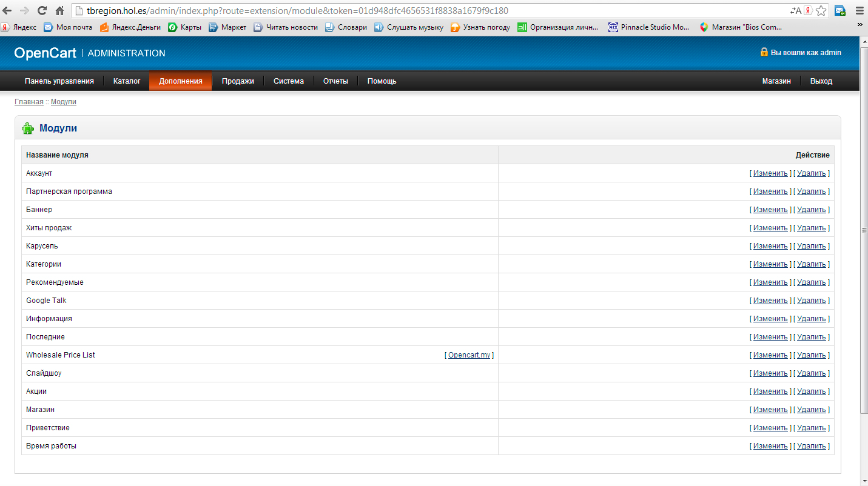Open the Opencart.my link in Wholesale row
This screenshot has height=486, width=868.
coord(469,355)
